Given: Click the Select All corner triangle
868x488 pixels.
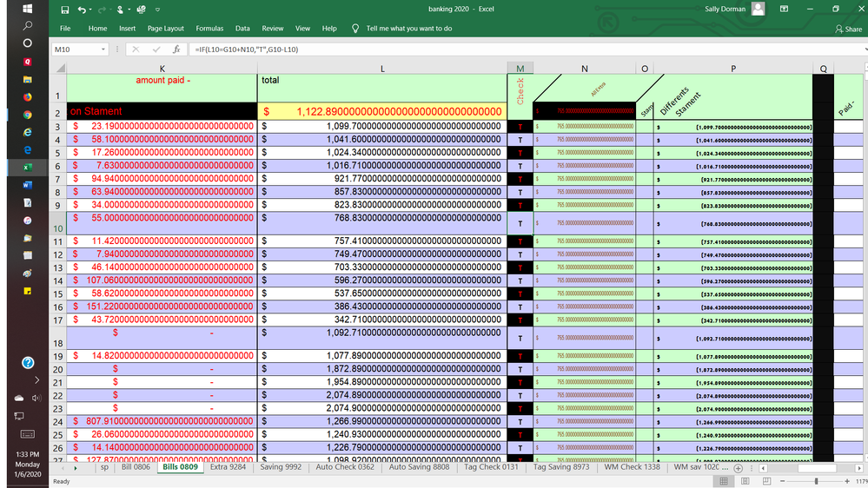Looking at the screenshot, I should (x=60, y=68).
